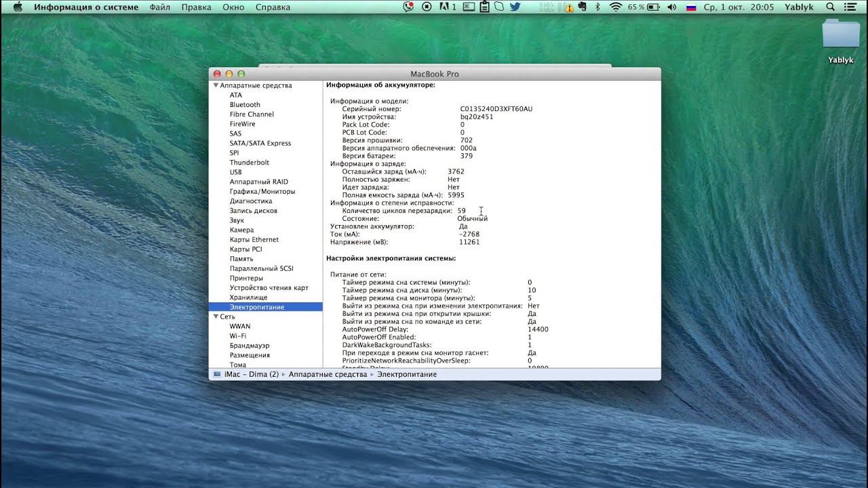Open the Yablyk folder on desktop
The image size is (868, 488).
[x=841, y=35]
